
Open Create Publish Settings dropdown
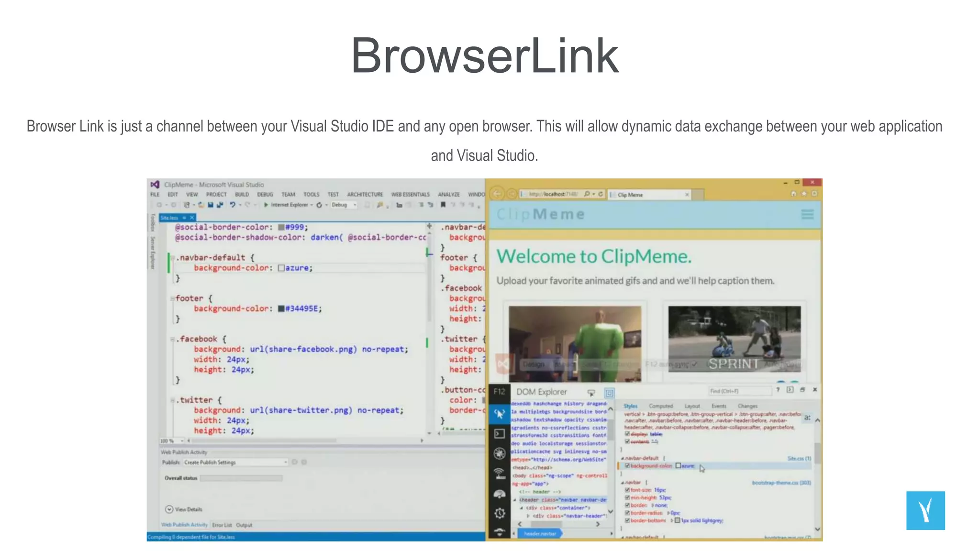tap(235, 462)
